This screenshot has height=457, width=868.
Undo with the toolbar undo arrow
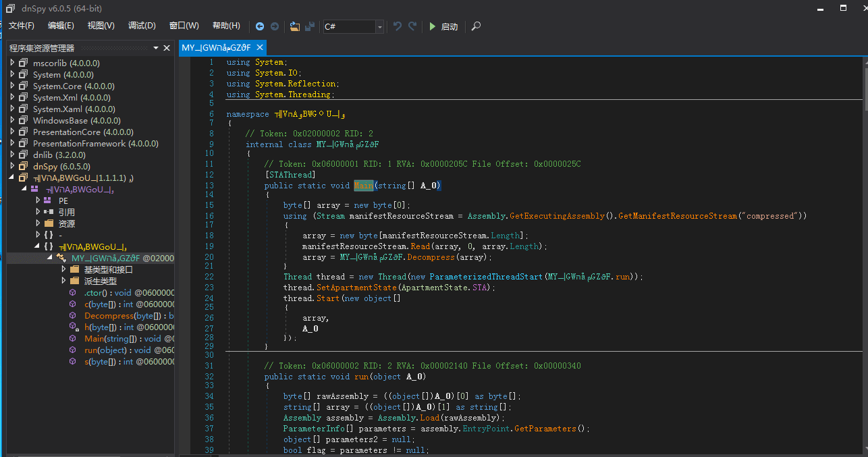[x=398, y=26]
